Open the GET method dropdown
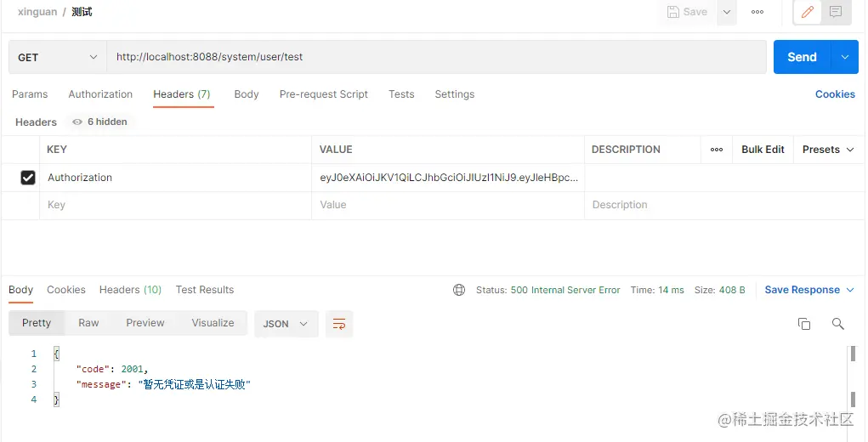 [58, 57]
